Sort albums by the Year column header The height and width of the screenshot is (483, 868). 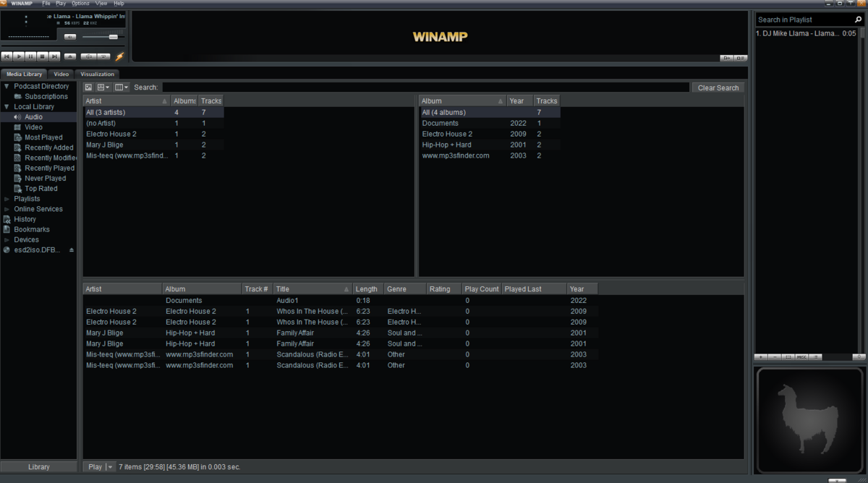tap(519, 101)
